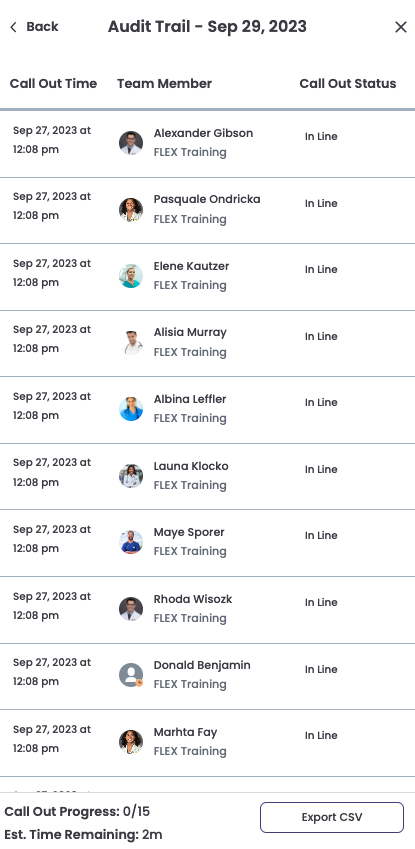Click Launa Klocko's profile photo

click(x=131, y=476)
